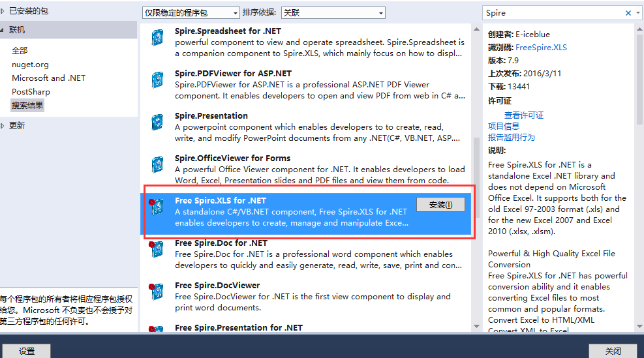Click the Spire.Spreadsheet for .NET package icon
Screen dimensions: 644x358
click(157, 37)
